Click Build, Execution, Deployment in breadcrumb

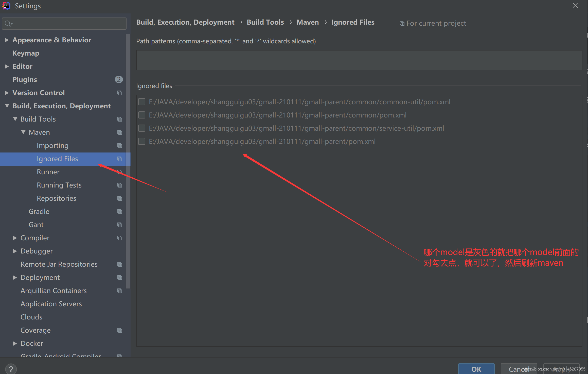tap(185, 22)
